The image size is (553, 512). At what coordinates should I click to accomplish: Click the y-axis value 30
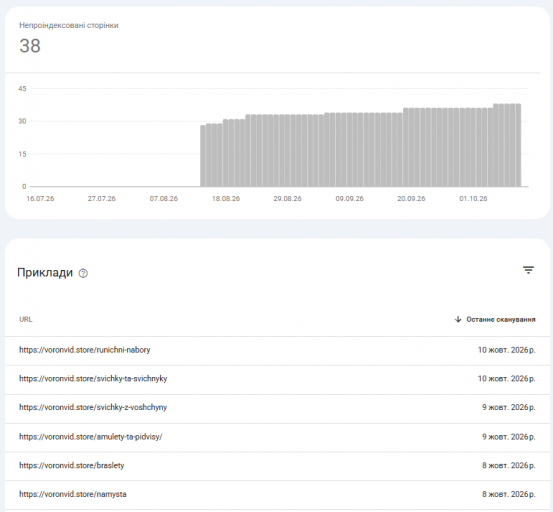coord(22,121)
